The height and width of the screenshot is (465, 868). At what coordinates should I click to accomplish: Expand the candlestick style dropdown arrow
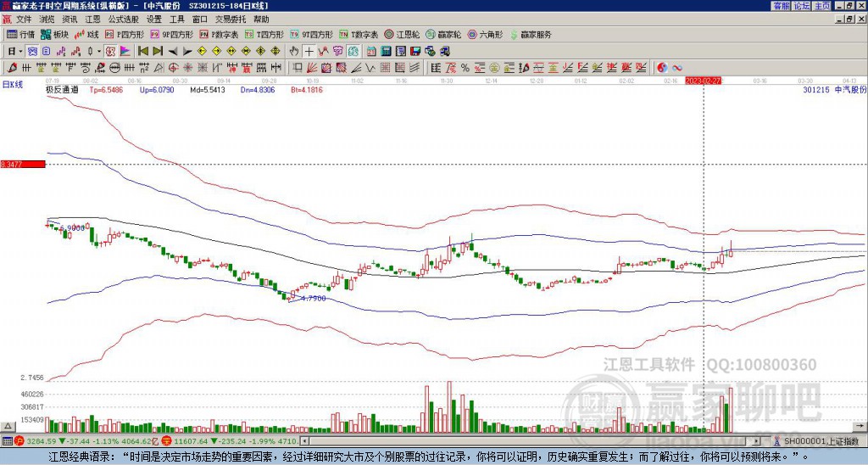[98, 51]
